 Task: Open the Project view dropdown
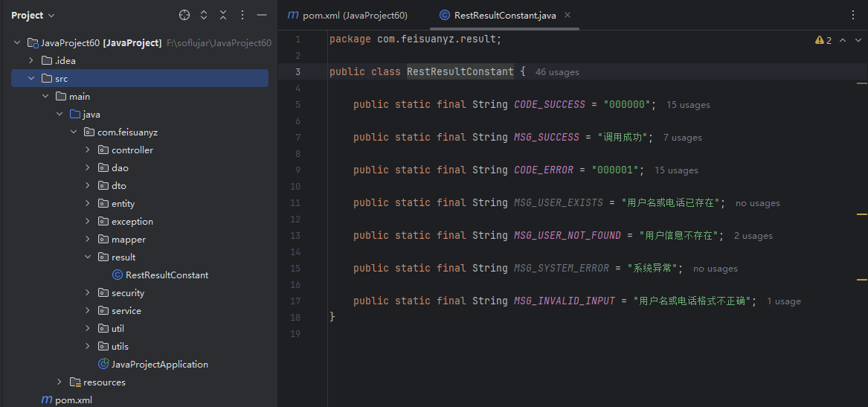(x=33, y=16)
